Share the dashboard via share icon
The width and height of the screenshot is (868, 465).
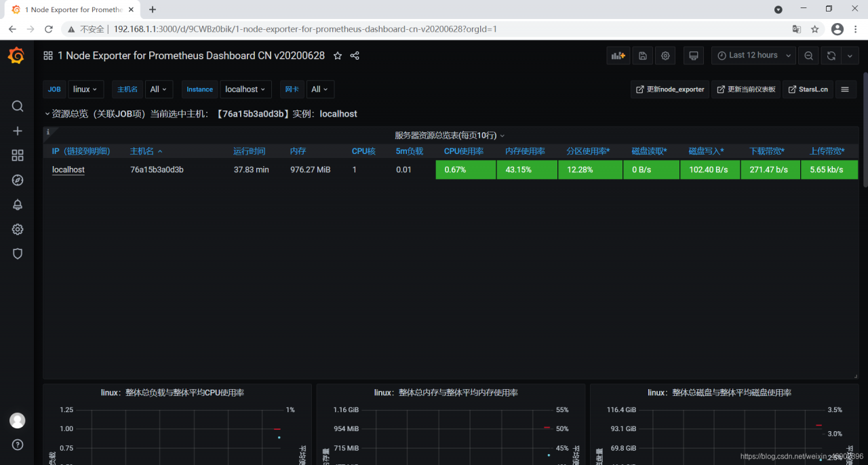[x=355, y=56]
